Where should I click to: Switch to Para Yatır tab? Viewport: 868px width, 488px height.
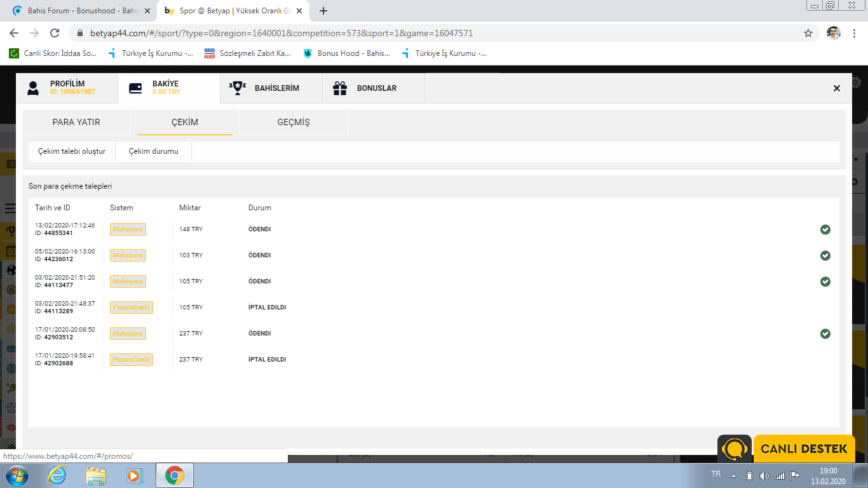tap(76, 122)
